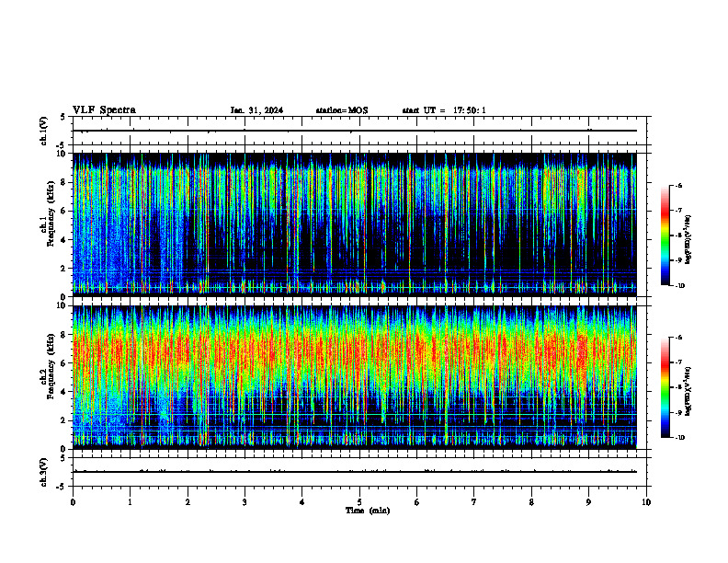Click time axis tick label "1"
The width and height of the screenshot is (728, 563).
coord(130,502)
